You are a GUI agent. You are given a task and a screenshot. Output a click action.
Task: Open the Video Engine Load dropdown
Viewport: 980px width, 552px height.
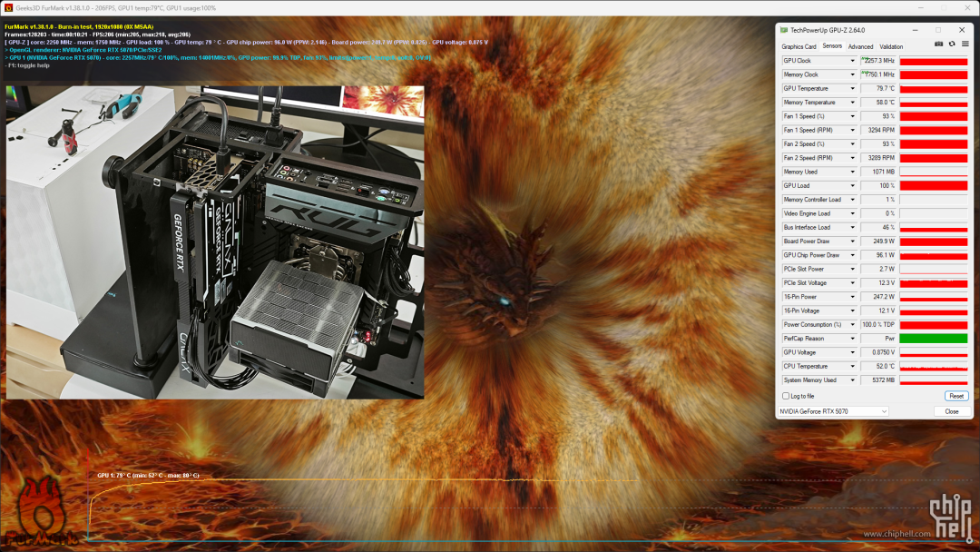pyautogui.click(x=852, y=213)
